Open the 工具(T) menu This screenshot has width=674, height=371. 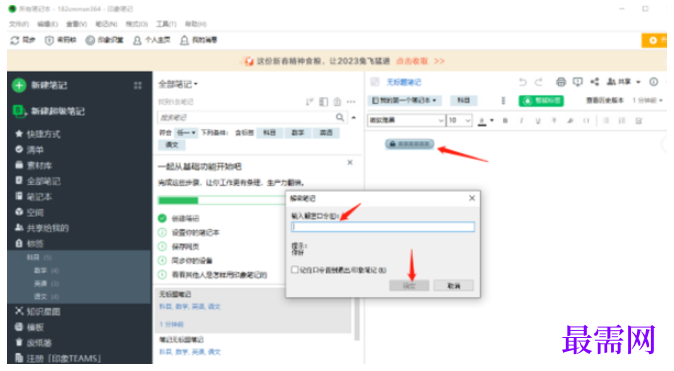pos(166,24)
